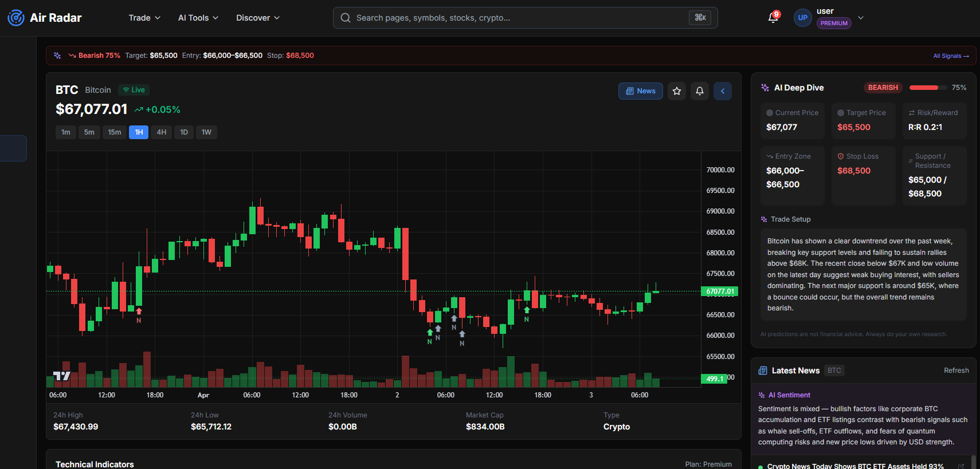Click the Air Radar logo icon
The width and height of the screenshot is (980, 469).
[16, 18]
